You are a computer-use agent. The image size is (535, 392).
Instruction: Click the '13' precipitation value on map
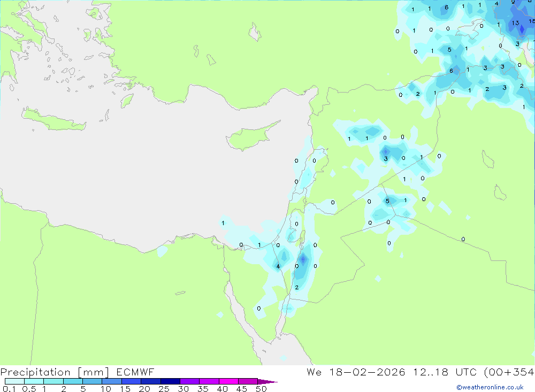[x=515, y=23]
